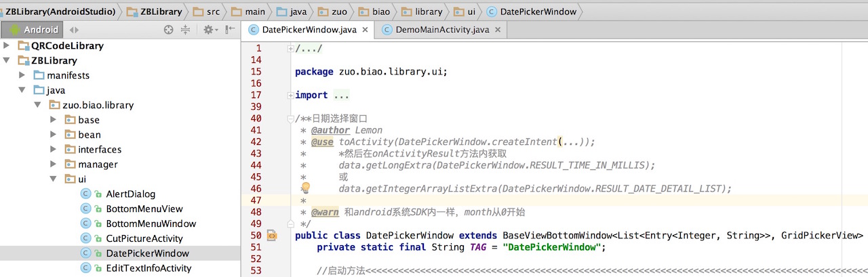Screen dimensions: 868x277
Task: Close the DemoMainActivity.java tab
Action: 498,30
